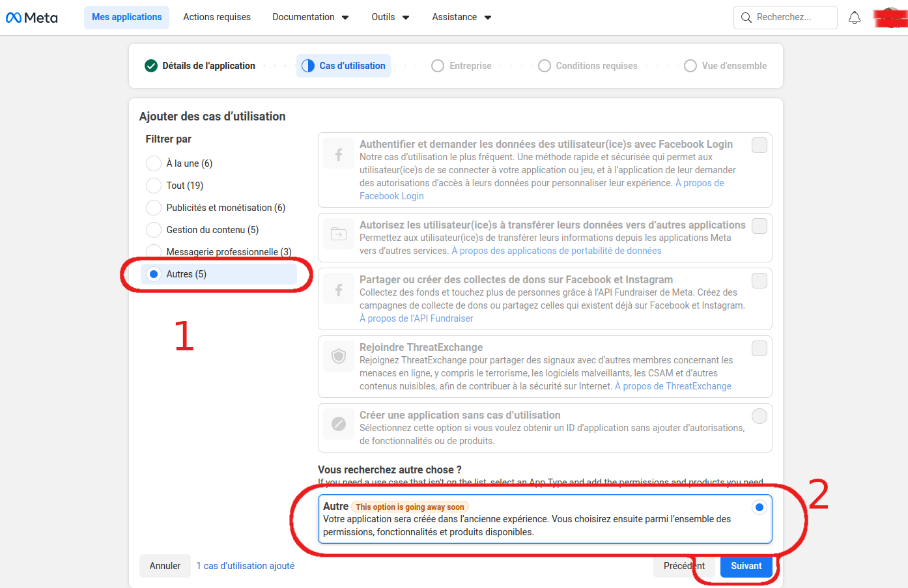Click the Ajouter des cas d'utilisation title

point(212,117)
